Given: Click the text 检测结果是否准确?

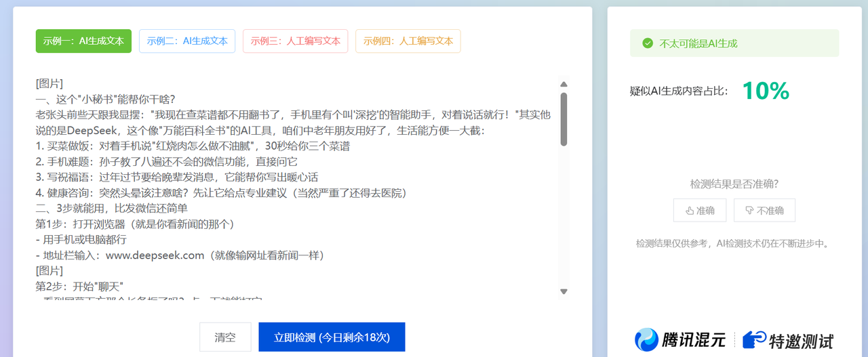Looking at the screenshot, I should pyautogui.click(x=734, y=184).
